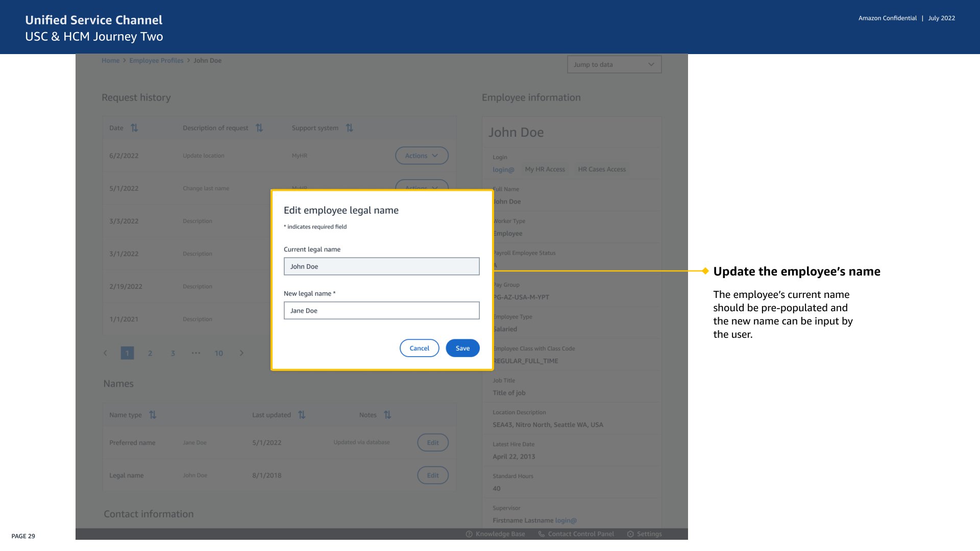Screen dimensions: 980x551
Task: Open Knowledge Base from footer bar
Action: [495, 534]
